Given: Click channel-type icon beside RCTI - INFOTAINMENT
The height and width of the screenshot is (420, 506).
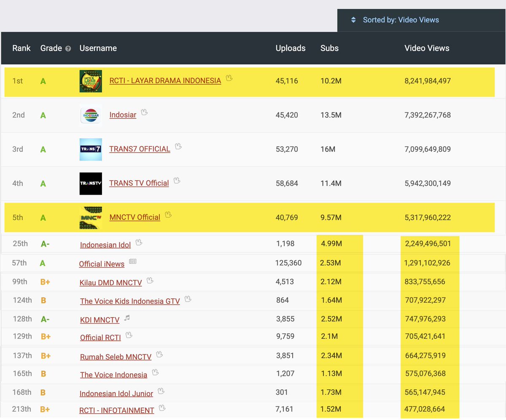Looking at the screenshot, I should pyautogui.click(x=162, y=408).
